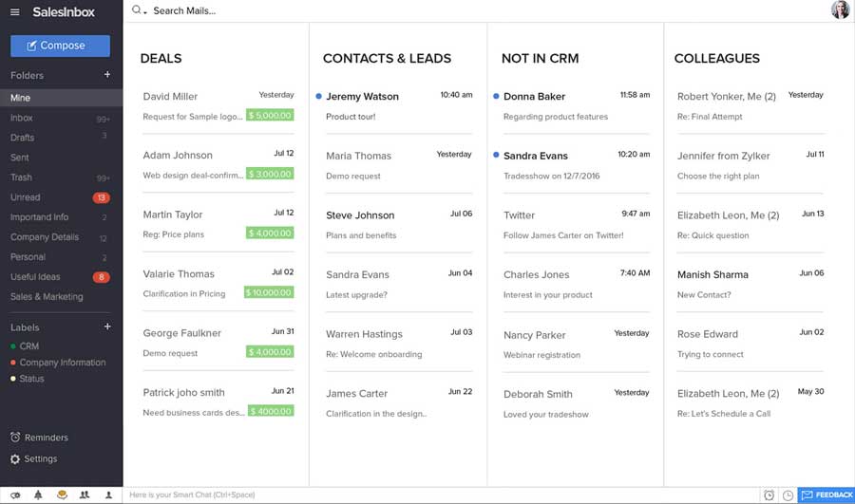This screenshot has height=504, width=855.
Task: Open the Sales & Marketing folder
Action: pyautogui.click(x=47, y=297)
